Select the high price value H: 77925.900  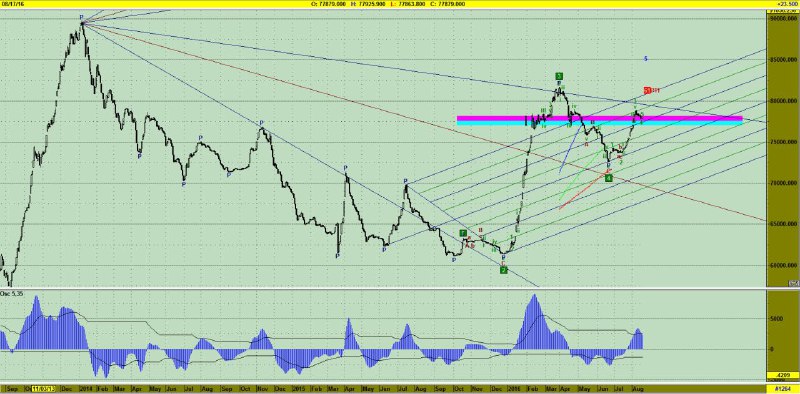click(x=368, y=4)
